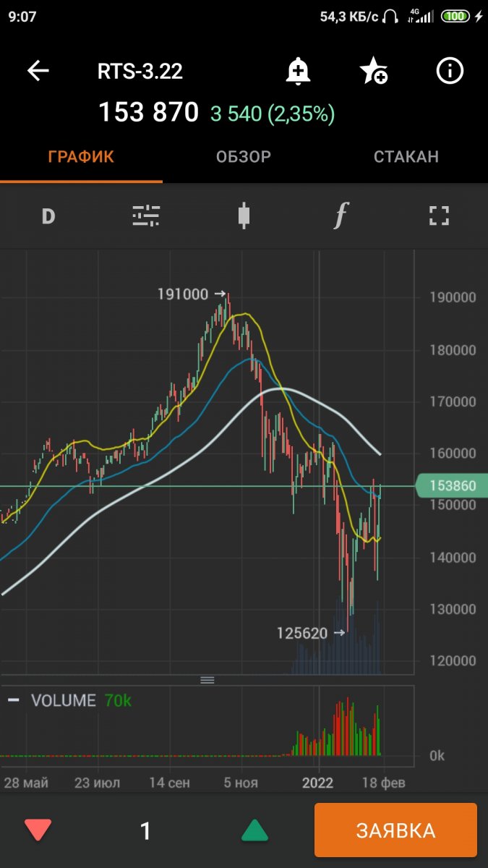
Task: Open instrument info with the circled i icon
Action: click(x=450, y=71)
